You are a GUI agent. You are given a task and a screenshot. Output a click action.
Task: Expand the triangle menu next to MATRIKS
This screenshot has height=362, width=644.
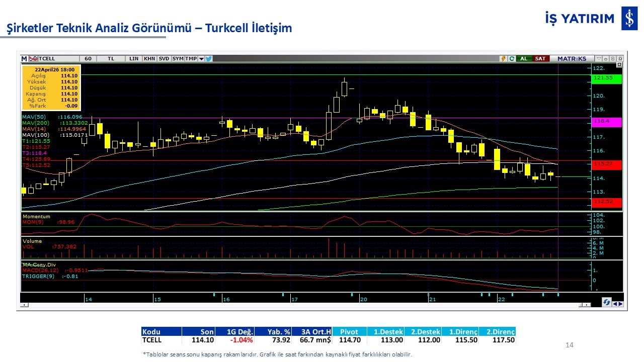598,58
